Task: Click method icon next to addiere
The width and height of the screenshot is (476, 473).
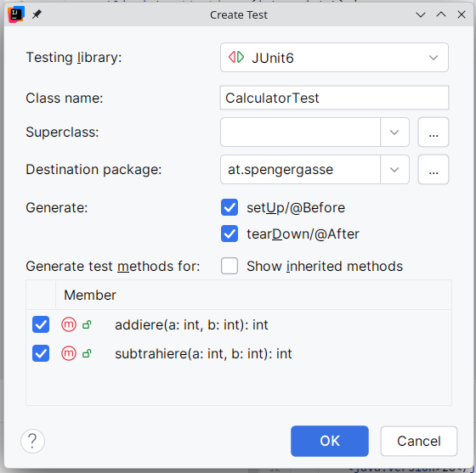Action: pyautogui.click(x=69, y=324)
